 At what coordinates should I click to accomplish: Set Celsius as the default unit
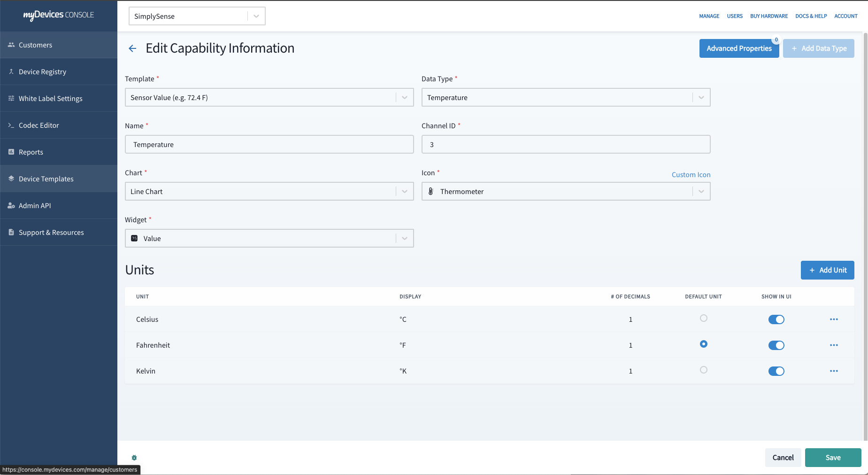coord(703,319)
